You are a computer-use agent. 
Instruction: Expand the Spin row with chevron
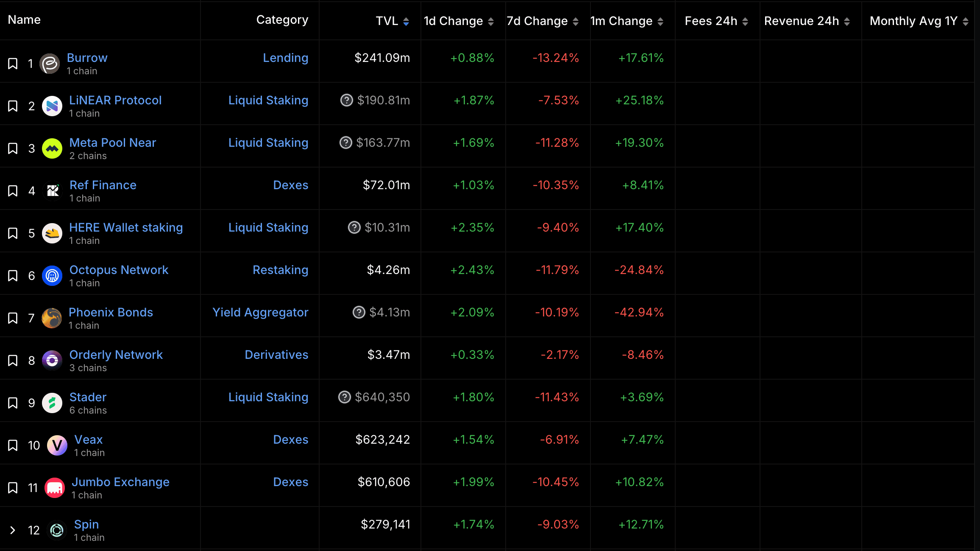click(x=13, y=530)
